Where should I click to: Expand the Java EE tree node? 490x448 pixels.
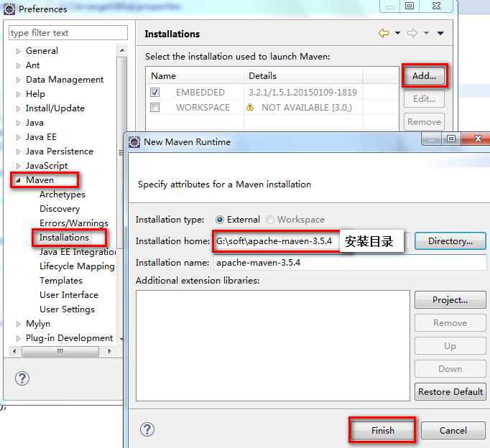click(18, 137)
